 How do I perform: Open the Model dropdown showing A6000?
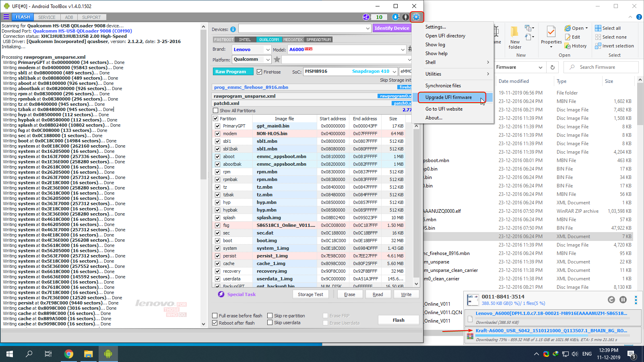click(403, 49)
